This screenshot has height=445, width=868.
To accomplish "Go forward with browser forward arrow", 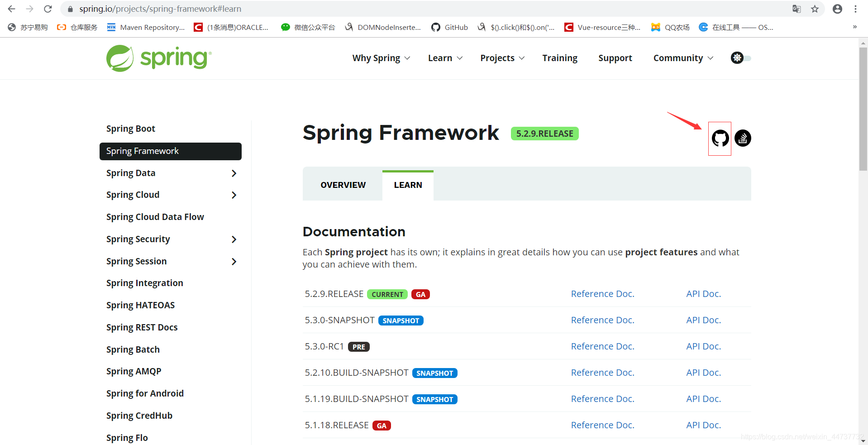I will 30,9.
